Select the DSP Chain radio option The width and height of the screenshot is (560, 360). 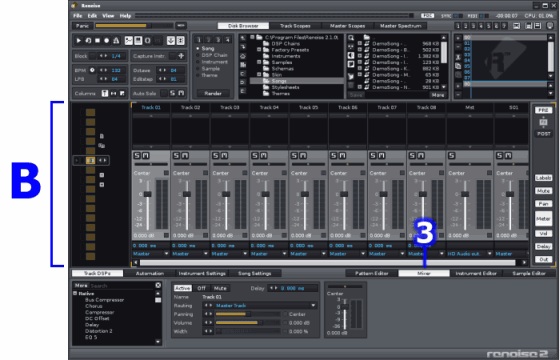[x=198, y=55]
